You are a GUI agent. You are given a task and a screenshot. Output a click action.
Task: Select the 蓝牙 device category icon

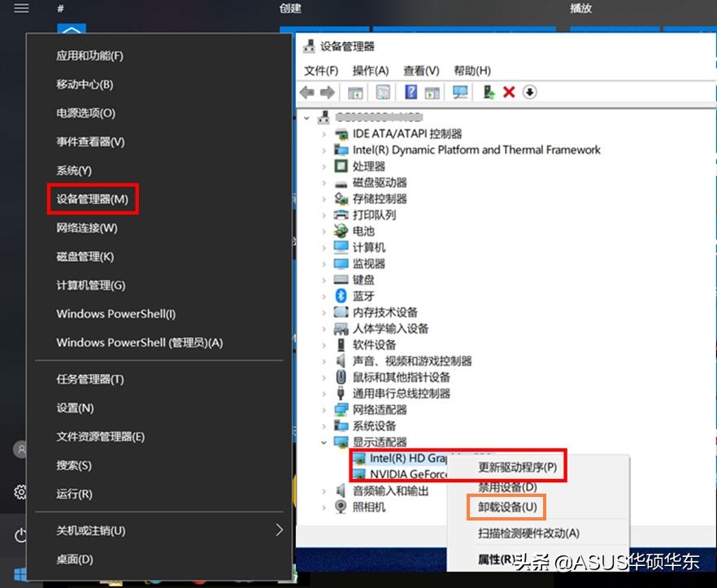(x=341, y=296)
